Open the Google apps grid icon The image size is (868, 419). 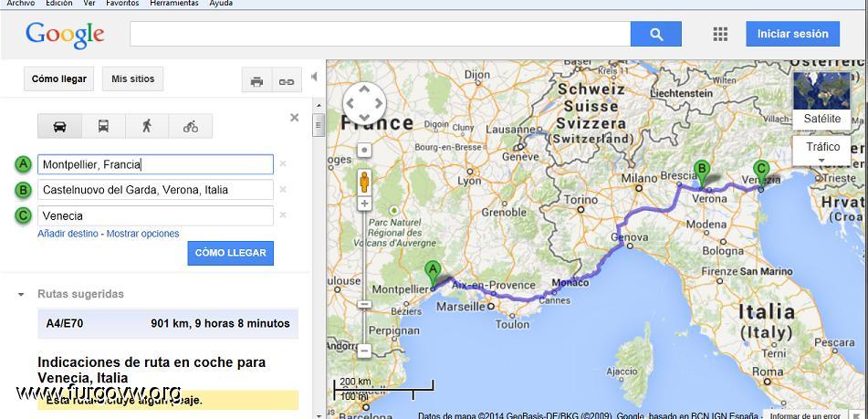720,34
